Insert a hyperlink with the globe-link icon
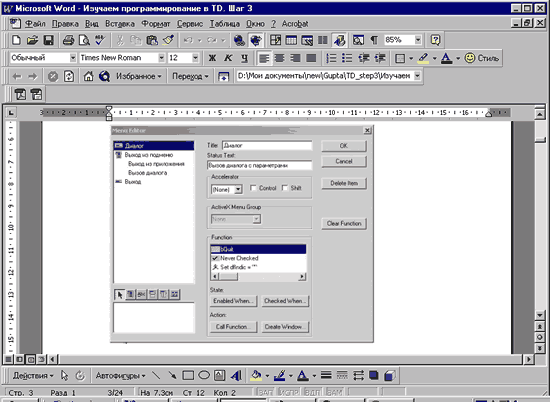 [x=239, y=40]
